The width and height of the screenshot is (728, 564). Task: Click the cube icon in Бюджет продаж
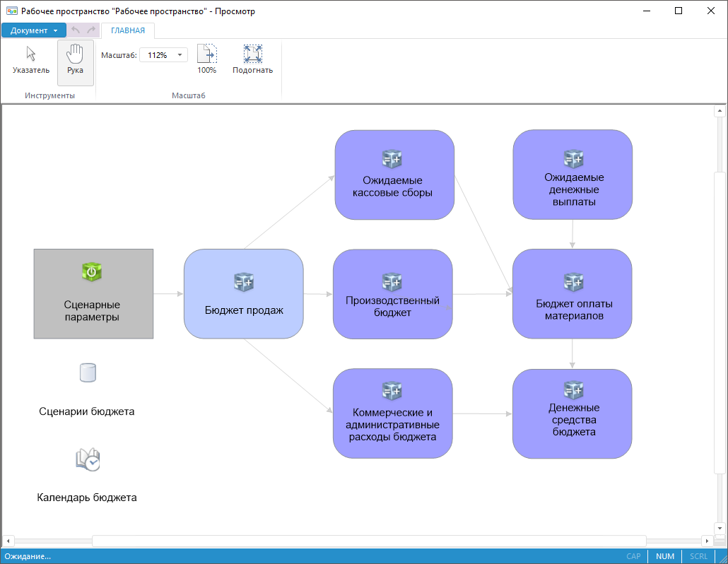point(244,282)
